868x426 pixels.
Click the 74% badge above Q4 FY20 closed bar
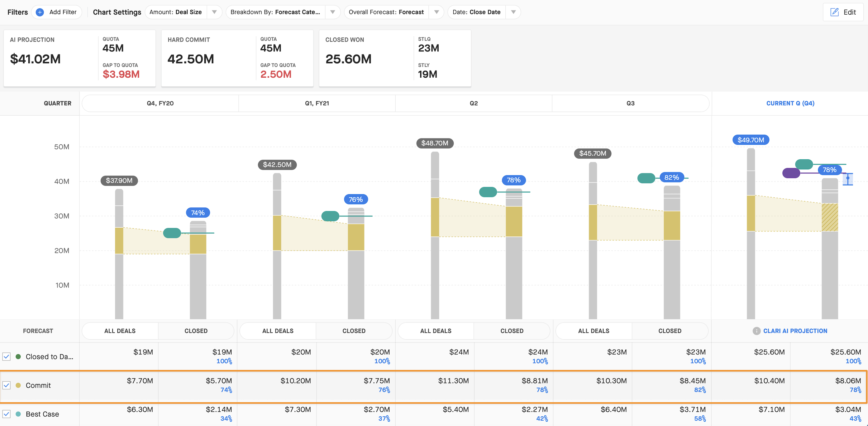point(198,213)
